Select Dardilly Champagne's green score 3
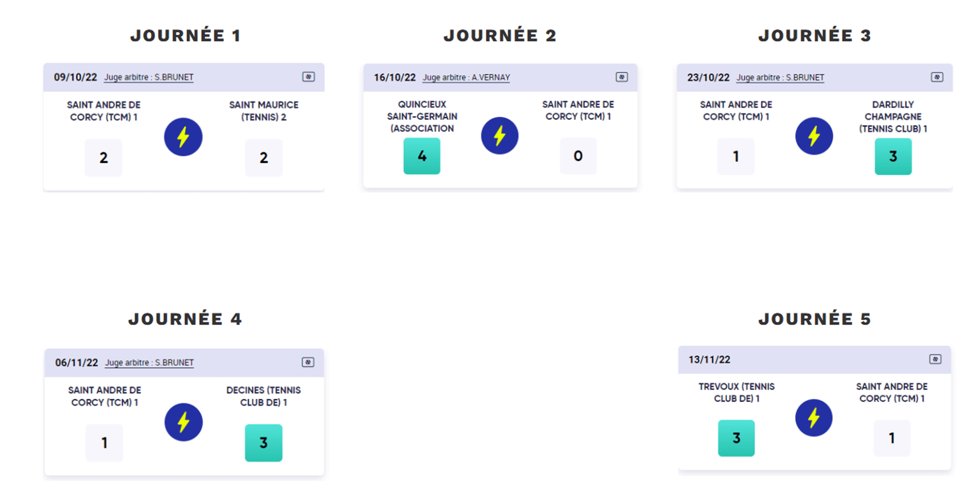Image resolution: width=980 pixels, height=490 pixels. coord(893,156)
